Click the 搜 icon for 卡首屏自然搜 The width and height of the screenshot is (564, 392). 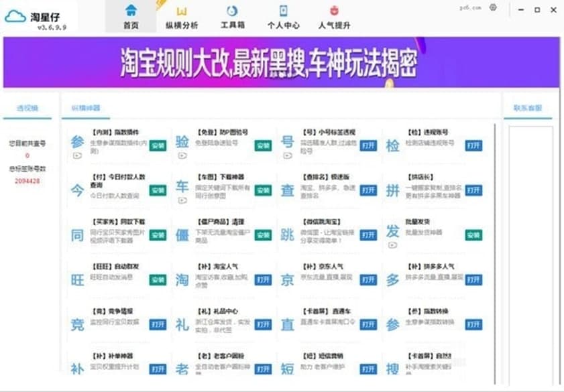click(392, 369)
